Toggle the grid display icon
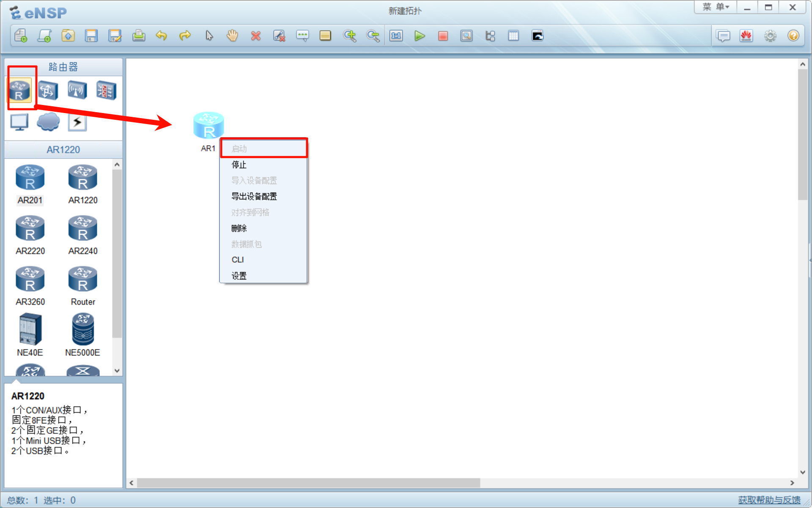This screenshot has width=812, height=508. [513, 36]
